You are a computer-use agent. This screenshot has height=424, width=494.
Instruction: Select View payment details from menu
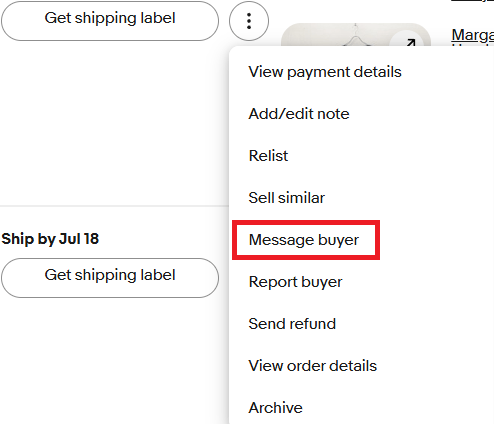(x=325, y=72)
